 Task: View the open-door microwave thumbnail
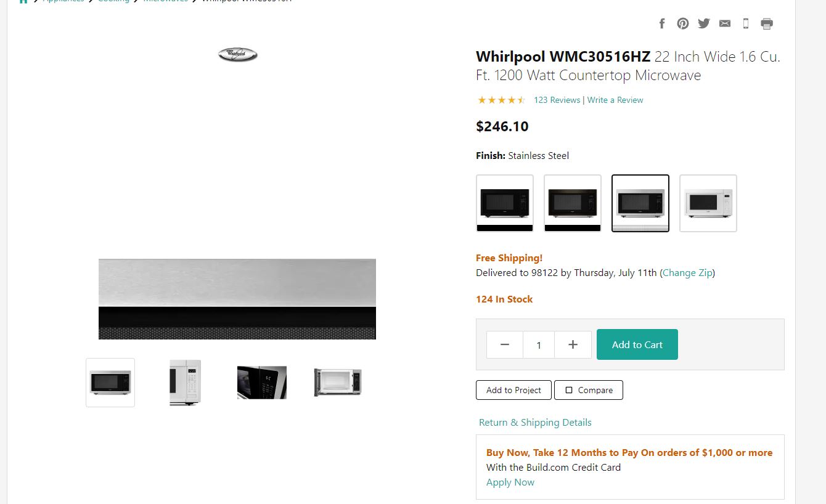pos(337,382)
